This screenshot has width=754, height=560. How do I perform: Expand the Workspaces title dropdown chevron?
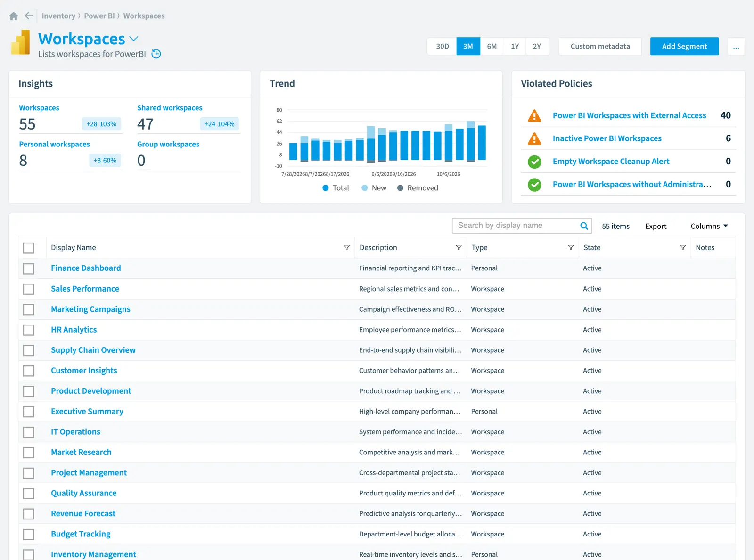click(x=134, y=39)
